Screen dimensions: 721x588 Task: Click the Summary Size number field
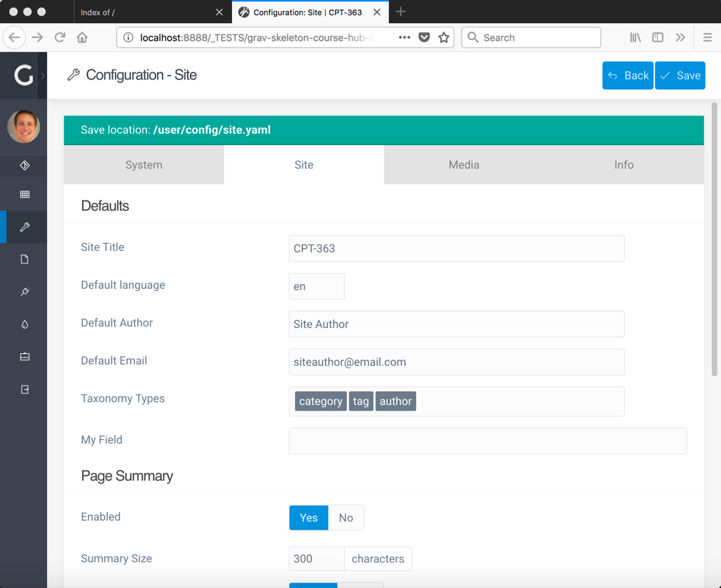317,559
